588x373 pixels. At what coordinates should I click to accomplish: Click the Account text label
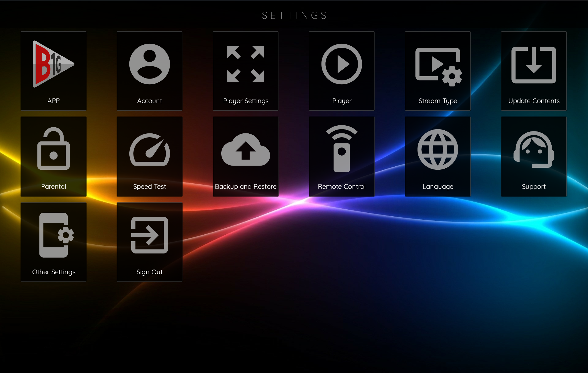point(149,101)
